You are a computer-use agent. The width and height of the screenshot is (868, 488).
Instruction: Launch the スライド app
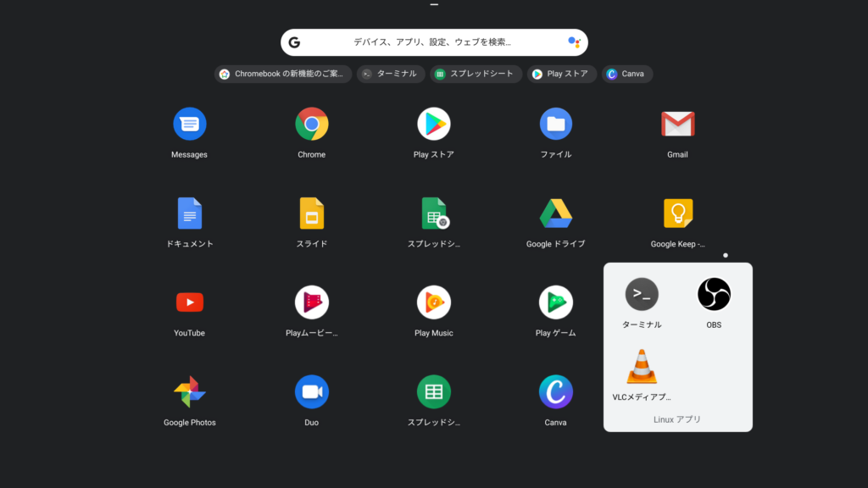[x=312, y=213]
